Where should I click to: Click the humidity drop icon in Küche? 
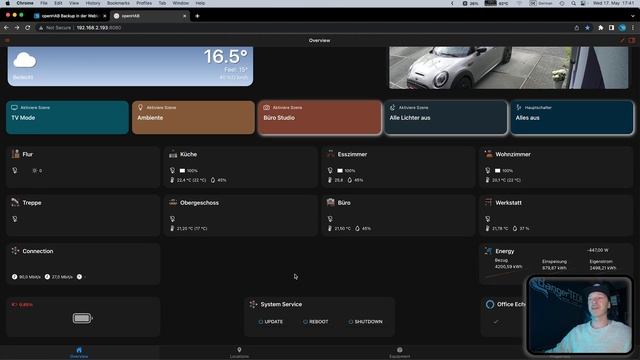click(213, 180)
